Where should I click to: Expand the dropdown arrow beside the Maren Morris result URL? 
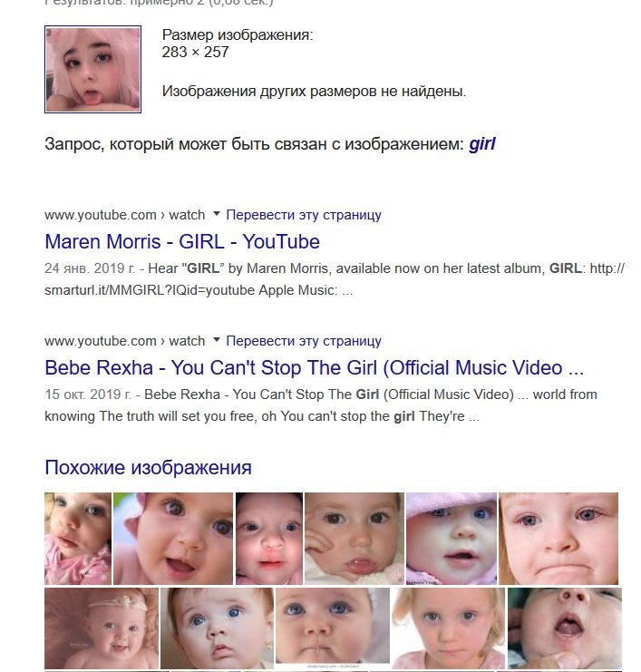[217, 213]
